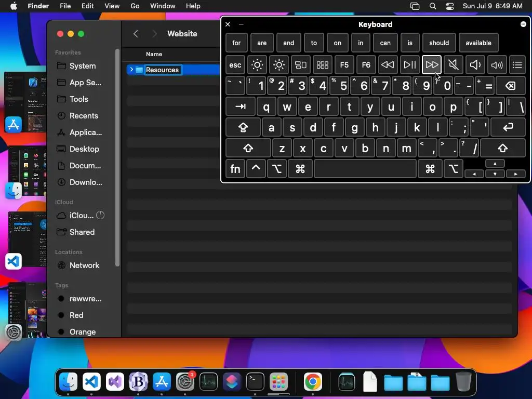
Task: Click Finder's forward navigation arrow
Action: pos(154,34)
